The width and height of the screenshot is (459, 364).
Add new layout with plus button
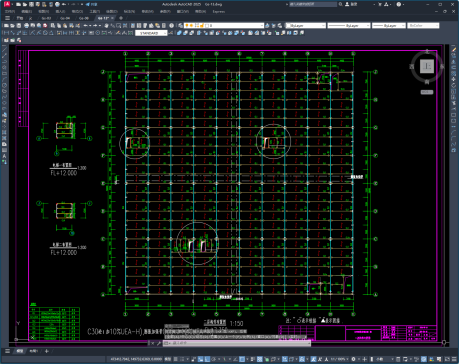[47, 351]
